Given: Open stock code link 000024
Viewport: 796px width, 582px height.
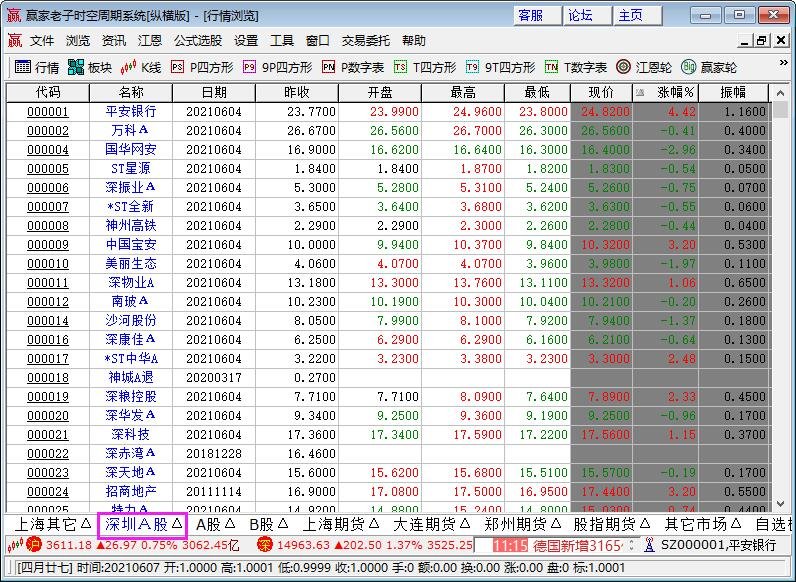Looking at the screenshot, I should point(48,492).
